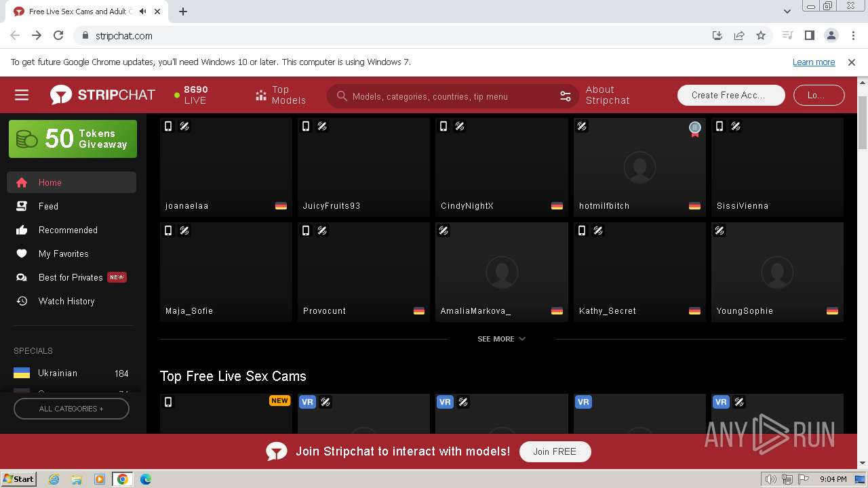Bookmark this page with star icon
This screenshot has width=868, height=488.
(761, 35)
